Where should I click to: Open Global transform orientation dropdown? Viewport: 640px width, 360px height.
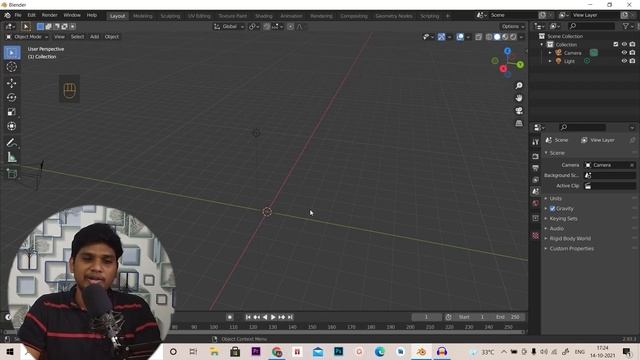[x=229, y=27]
